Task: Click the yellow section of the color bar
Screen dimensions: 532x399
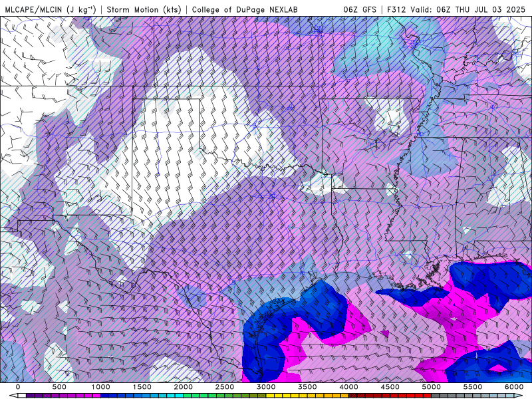Action: point(287,396)
